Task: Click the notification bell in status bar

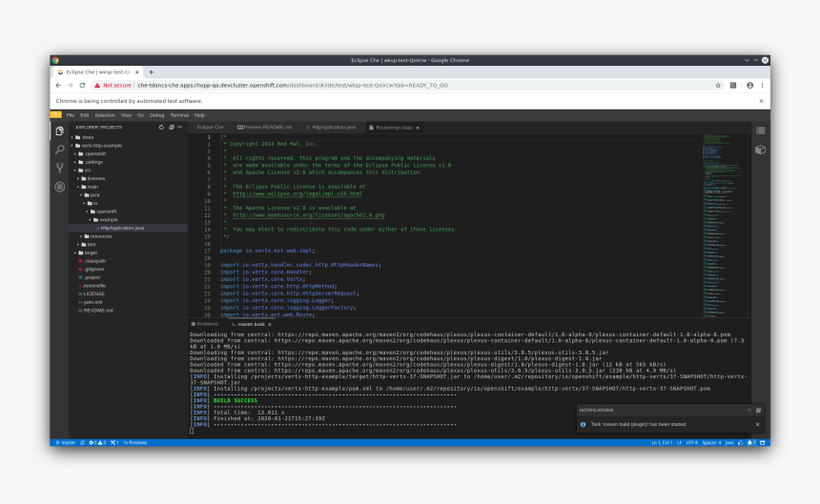Action: (x=751, y=443)
